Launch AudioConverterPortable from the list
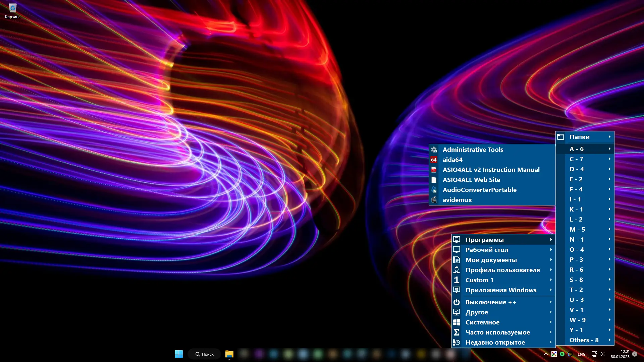Image resolution: width=644 pixels, height=362 pixels. tap(479, 190)
